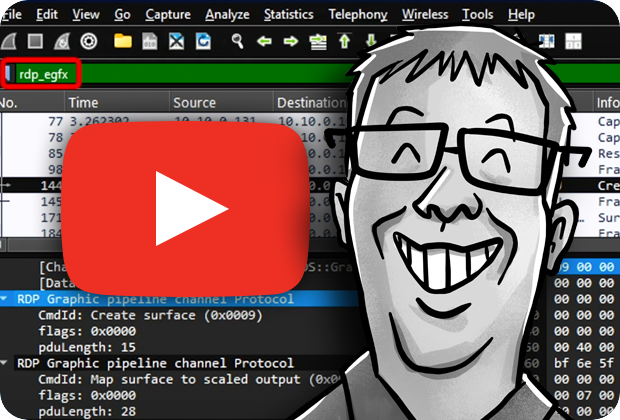Open the Telephony menu
The height and width of the screenshot is (420, 620).
point(358,15)
